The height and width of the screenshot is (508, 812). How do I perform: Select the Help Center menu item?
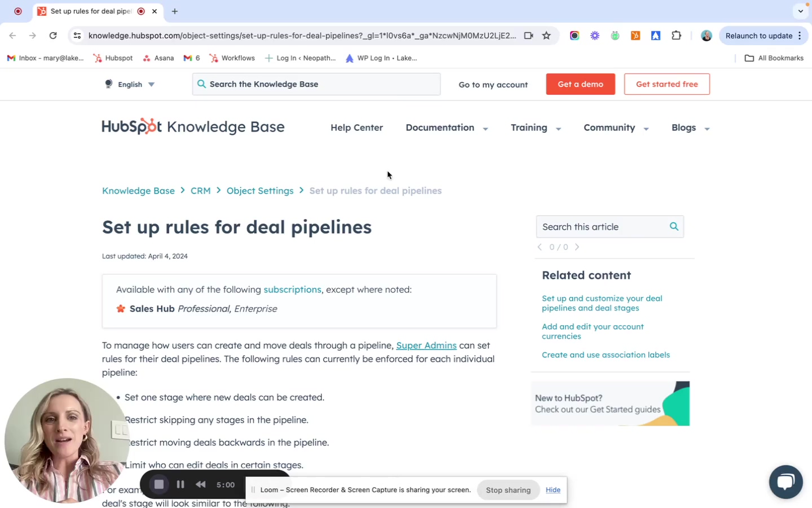356,128
